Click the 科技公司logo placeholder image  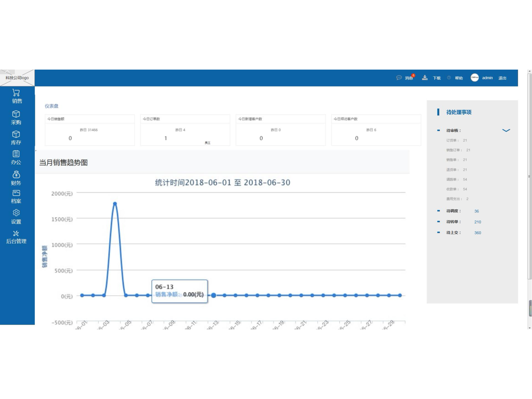pyautogui.click(x=17, y=78)
